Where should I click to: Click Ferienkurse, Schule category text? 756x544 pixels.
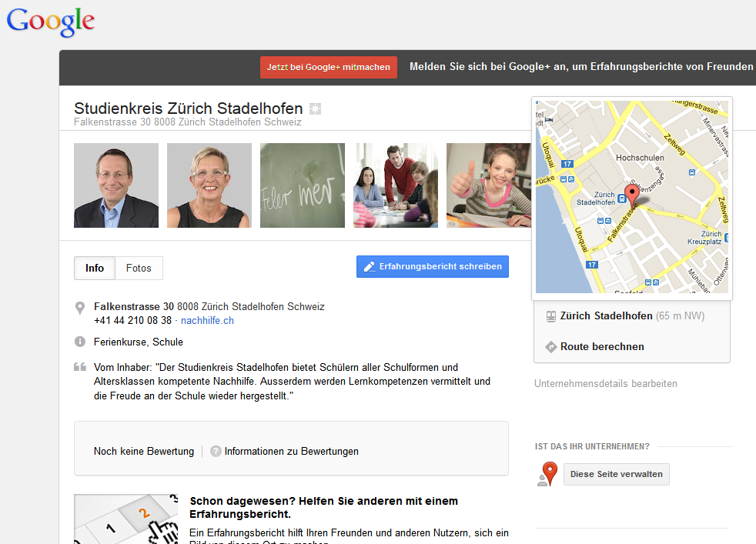tap(139, 342)
